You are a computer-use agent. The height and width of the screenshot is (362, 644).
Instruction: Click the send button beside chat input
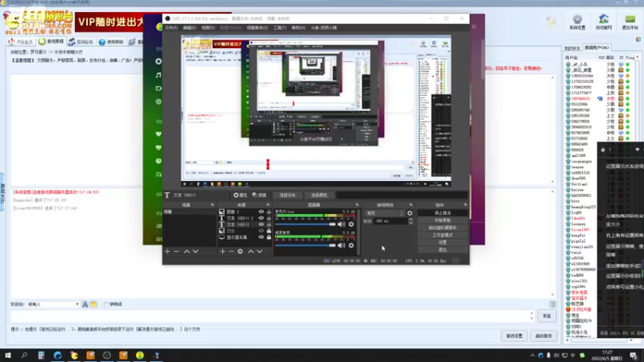pyautogui.click(x=547, y=316)
